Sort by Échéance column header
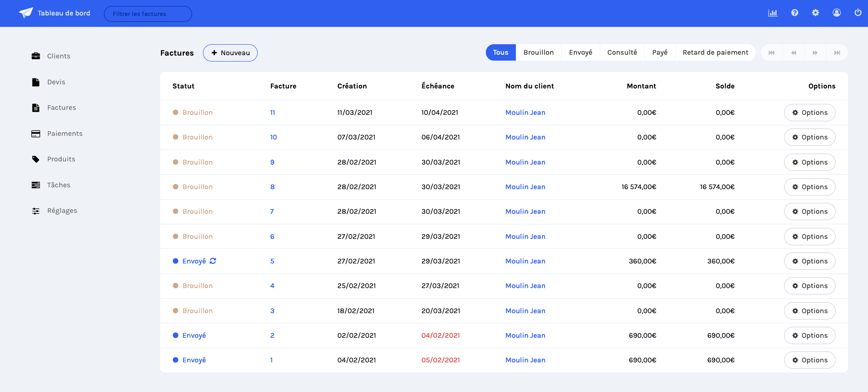Image resolution: width=868 pixels, height=392 pixels. (438, 86)
